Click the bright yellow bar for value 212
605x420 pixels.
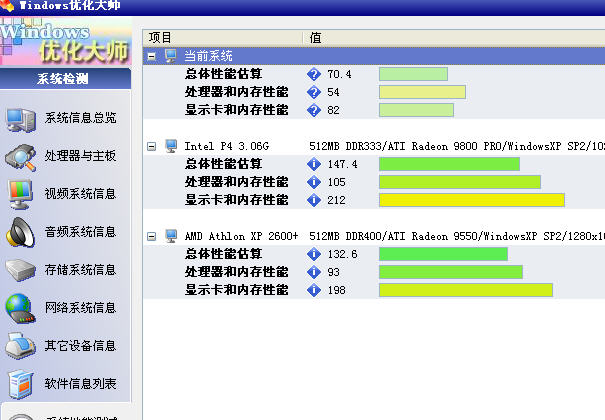[x=471, y=200]
